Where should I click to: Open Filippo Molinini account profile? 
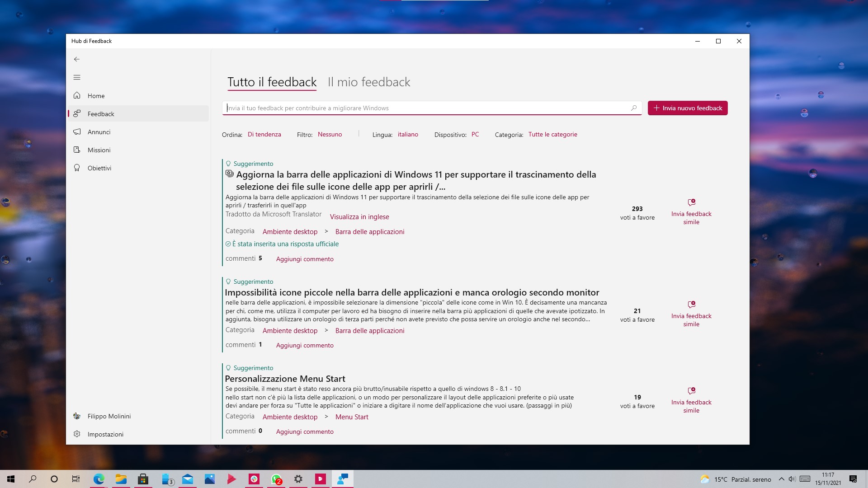pyautogui.click(x=138, y=416)
